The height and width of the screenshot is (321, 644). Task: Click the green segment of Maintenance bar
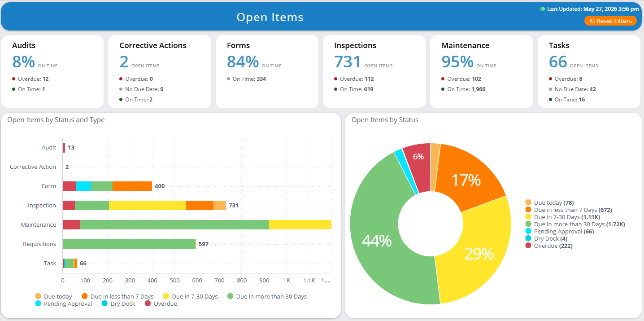tap(174, 224)
